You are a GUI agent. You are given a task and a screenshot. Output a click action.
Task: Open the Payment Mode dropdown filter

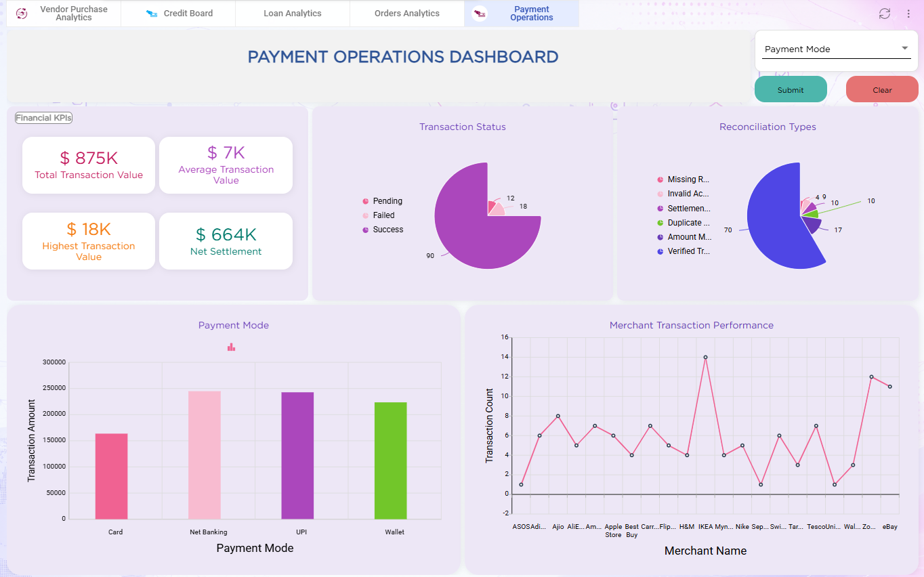point(836,49)
